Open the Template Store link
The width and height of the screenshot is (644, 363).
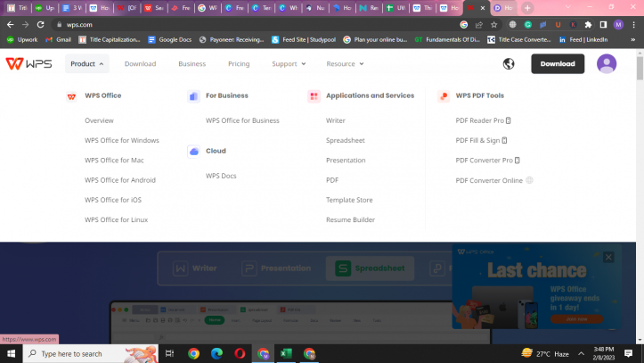tap(349, 200)
